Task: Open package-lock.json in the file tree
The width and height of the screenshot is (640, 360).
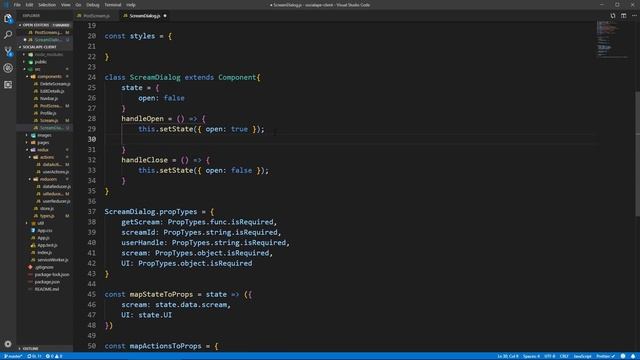Action: tap(51, 275)
